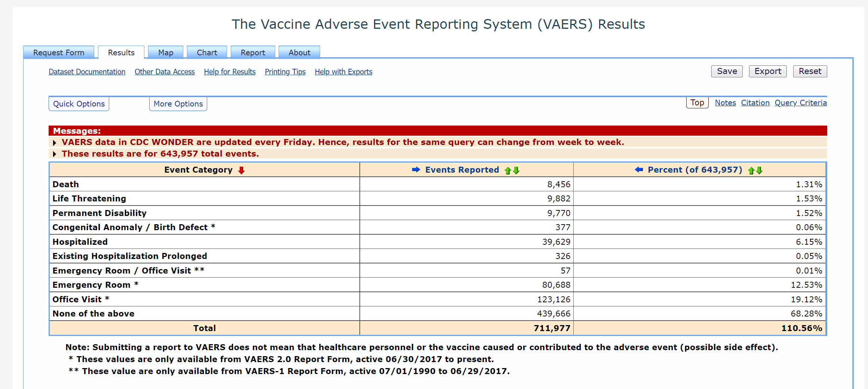
Task: Sort Events Reported descending, green down arrow
Action: (516, 170)
